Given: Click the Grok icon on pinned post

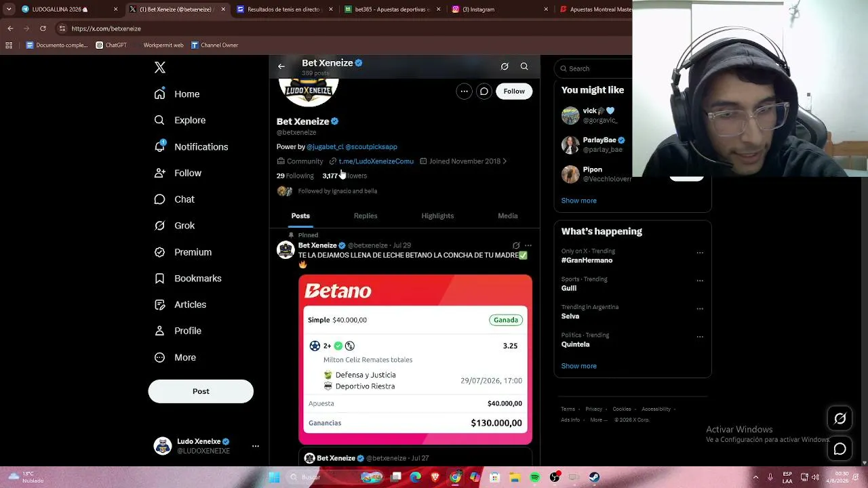Looking at the screenshot, I should [x=516, y=245].
